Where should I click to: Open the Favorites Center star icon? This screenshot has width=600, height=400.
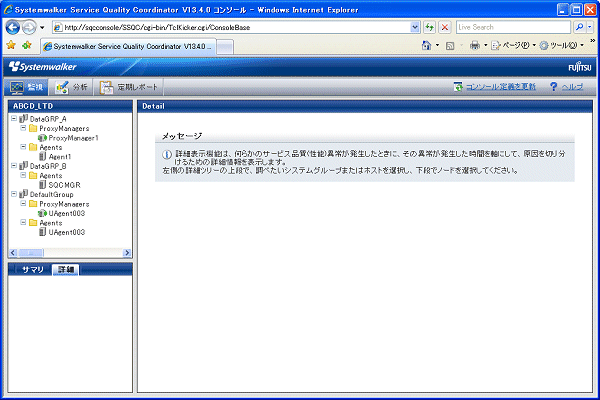pyautogui.click(x=11, y=45)
